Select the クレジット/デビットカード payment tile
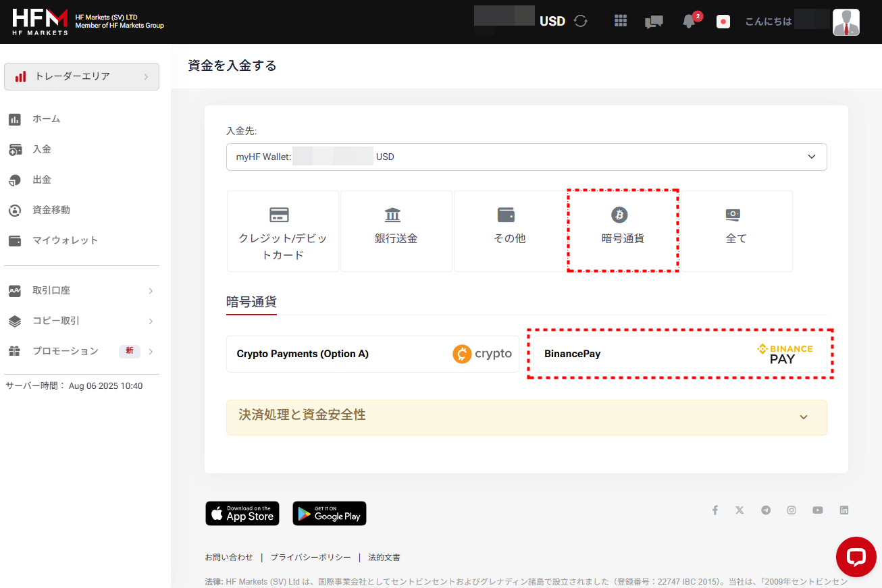The width and height of the screenshot is (882, 588). pyautogui.click(x=283, y=231)
